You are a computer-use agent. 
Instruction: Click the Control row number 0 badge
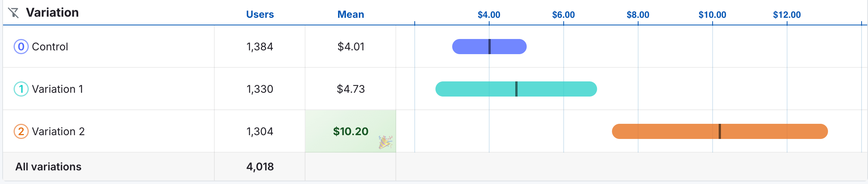[x=21, y=47]
